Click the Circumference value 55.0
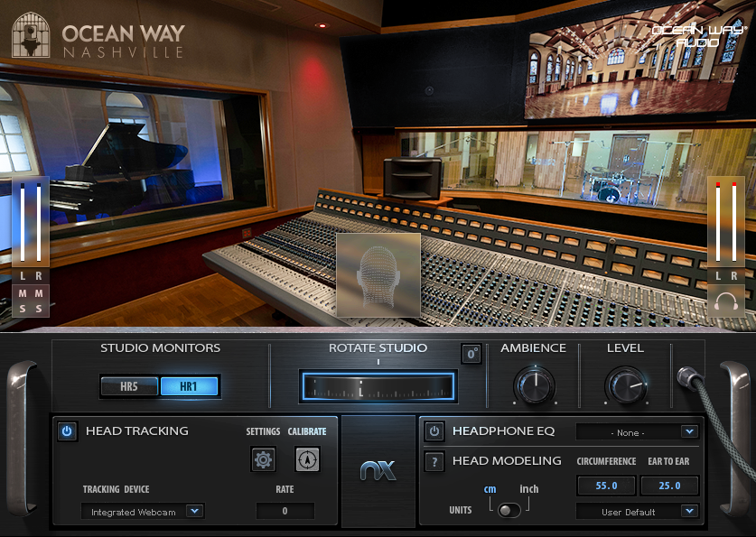756x537 pixels. (606, 486)
